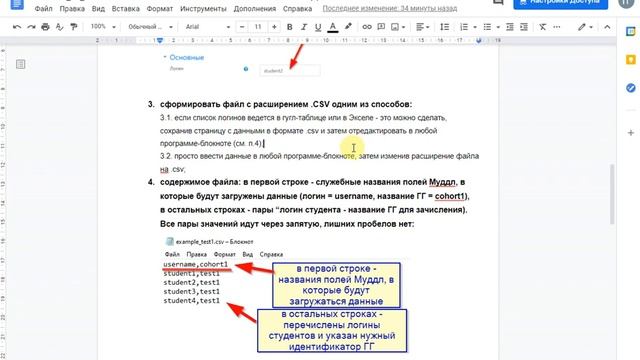The height and width of the screenshot is (360, 640).
Task: Click the left indent ruler marker
Action: click(160, 40)
